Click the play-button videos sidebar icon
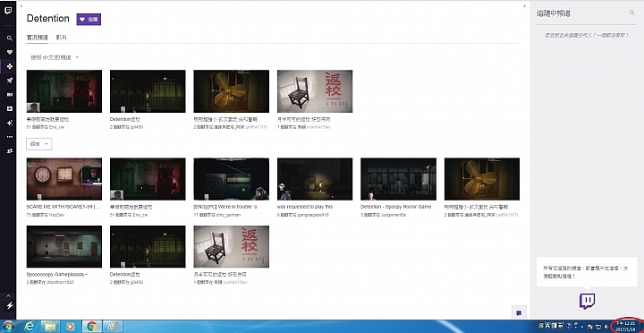The width and height of the screenshot is (644, 333). (10, 108)
